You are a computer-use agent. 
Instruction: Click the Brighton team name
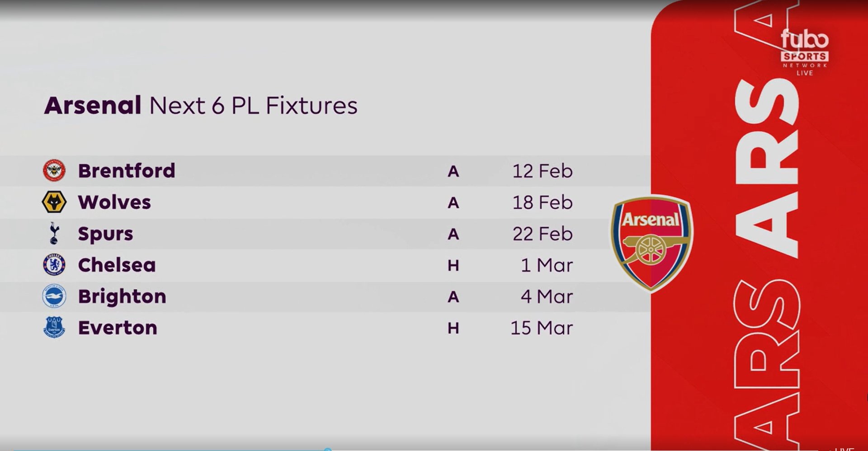122,296
